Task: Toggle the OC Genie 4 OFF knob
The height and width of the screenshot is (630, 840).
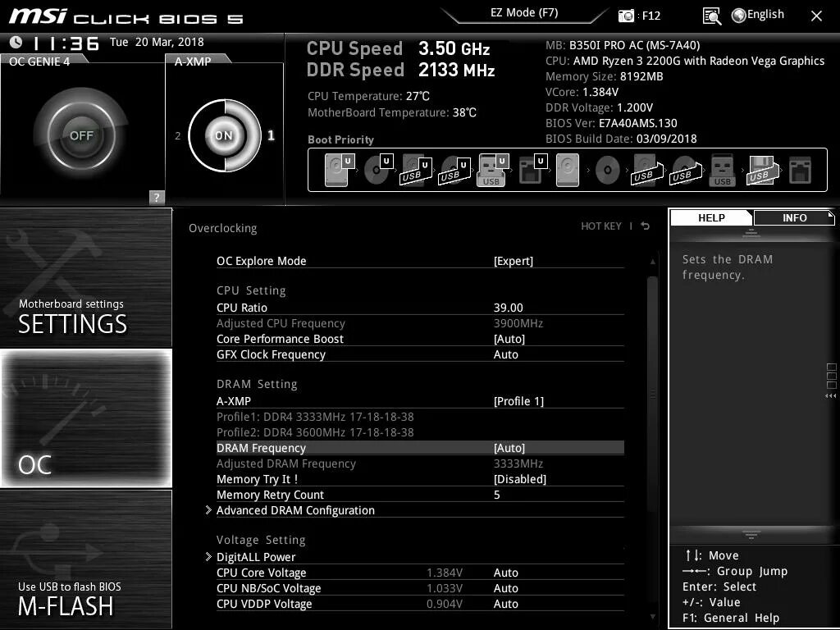Action: click(81, 135)
